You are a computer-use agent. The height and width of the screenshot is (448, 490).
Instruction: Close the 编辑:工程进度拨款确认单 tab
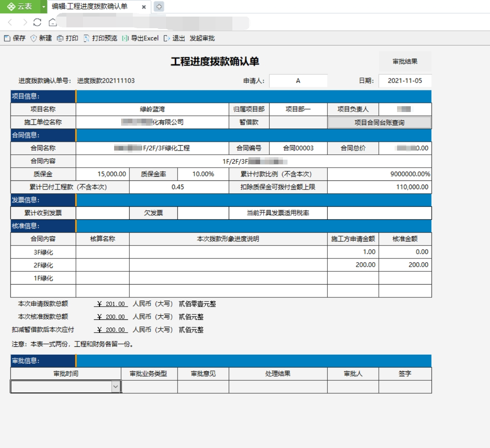pyautogui.click(x=144, y=7)
